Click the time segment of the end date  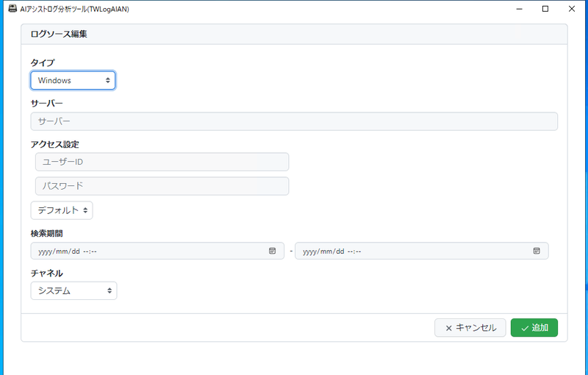[354, 251]
